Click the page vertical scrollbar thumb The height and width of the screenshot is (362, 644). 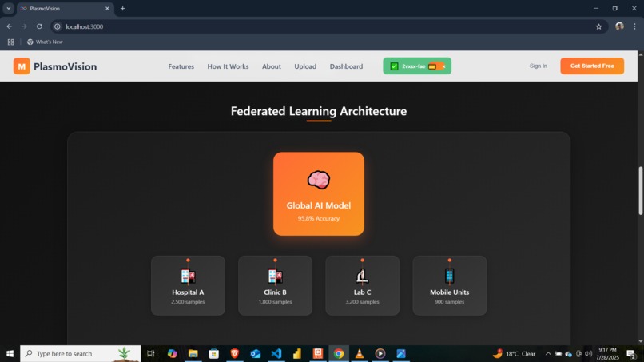coord(640,190)
